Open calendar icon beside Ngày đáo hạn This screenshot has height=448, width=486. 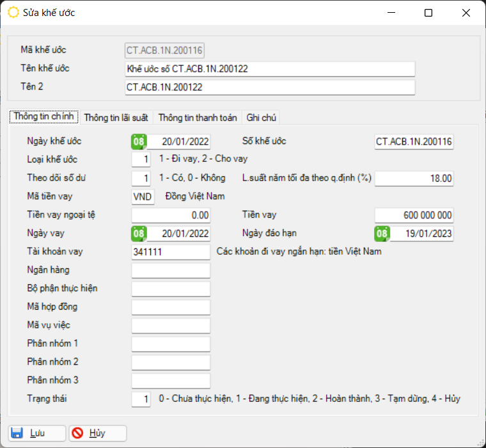[x=382, y=234]
